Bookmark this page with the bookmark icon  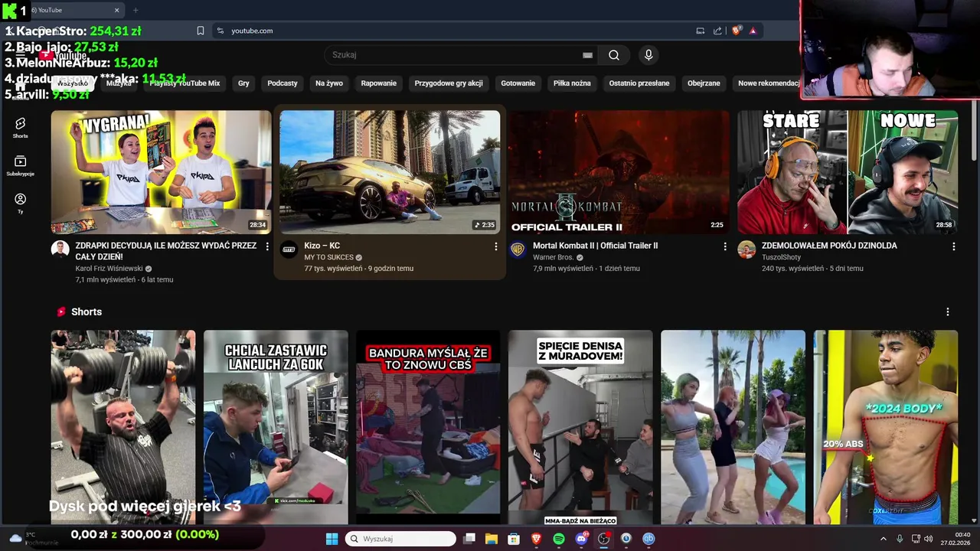click(201, 31)
